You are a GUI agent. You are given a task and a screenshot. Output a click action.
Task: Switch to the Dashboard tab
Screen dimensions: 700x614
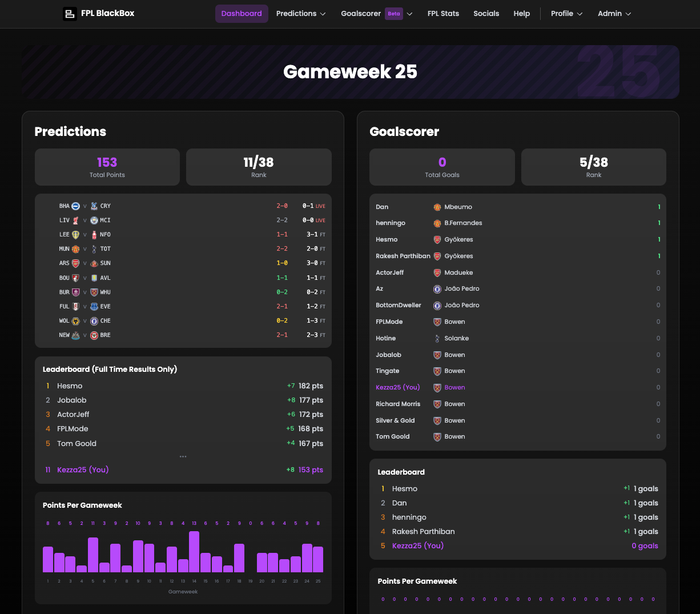[242, 13]
